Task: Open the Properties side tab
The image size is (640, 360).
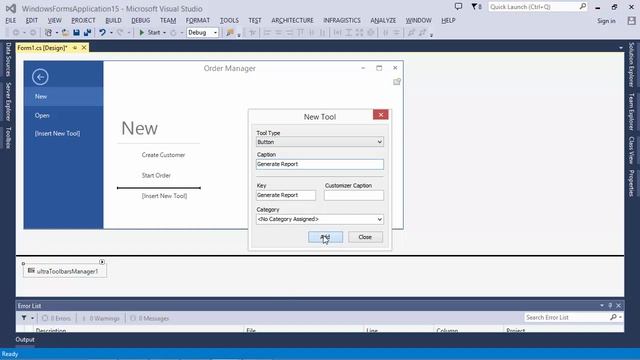Action: point(631,183)
